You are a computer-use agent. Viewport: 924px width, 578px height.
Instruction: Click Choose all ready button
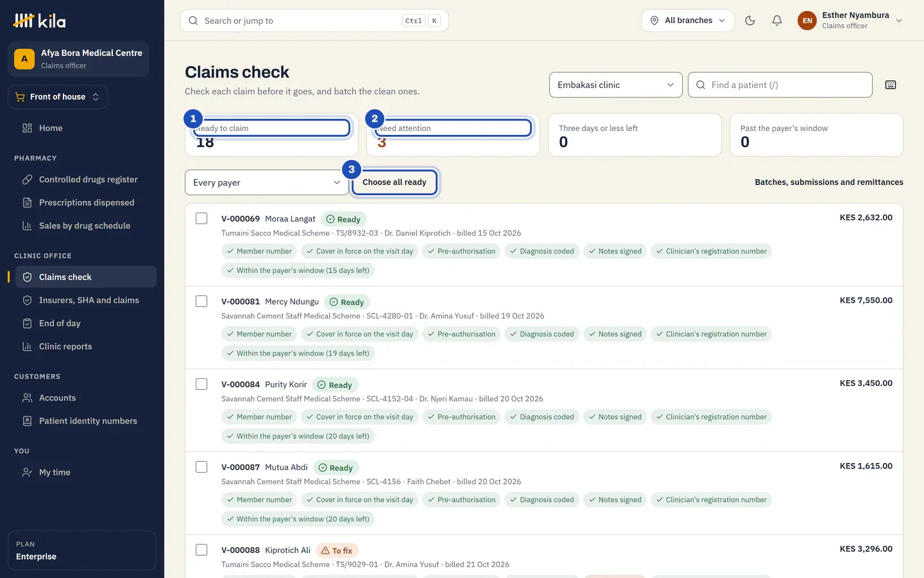click(395, 182)
